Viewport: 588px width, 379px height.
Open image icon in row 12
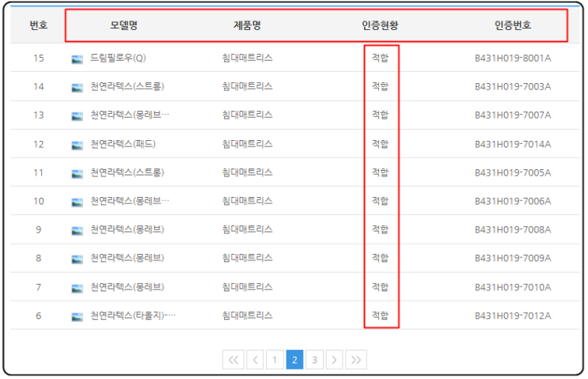(x=77, y=146)
